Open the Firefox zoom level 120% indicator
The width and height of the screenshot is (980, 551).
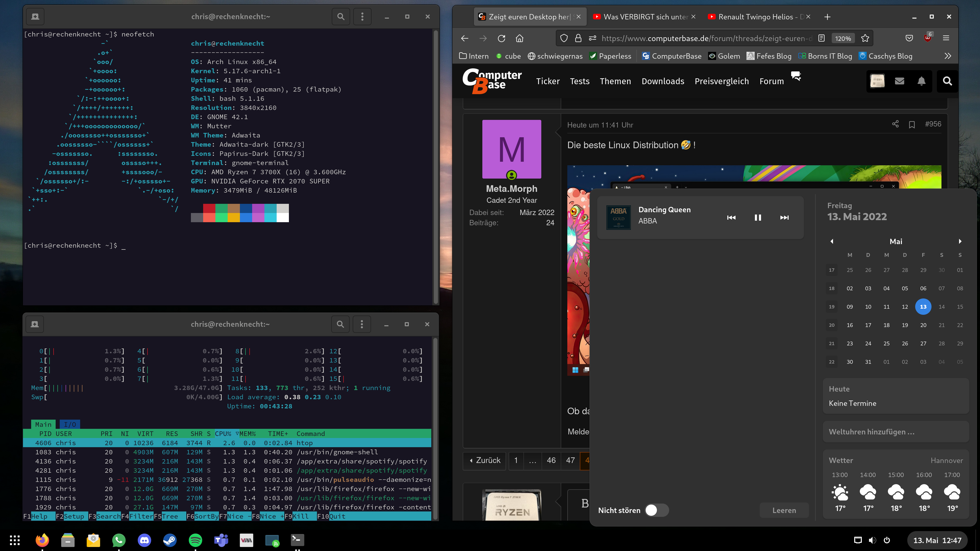(x=843, y=39)
